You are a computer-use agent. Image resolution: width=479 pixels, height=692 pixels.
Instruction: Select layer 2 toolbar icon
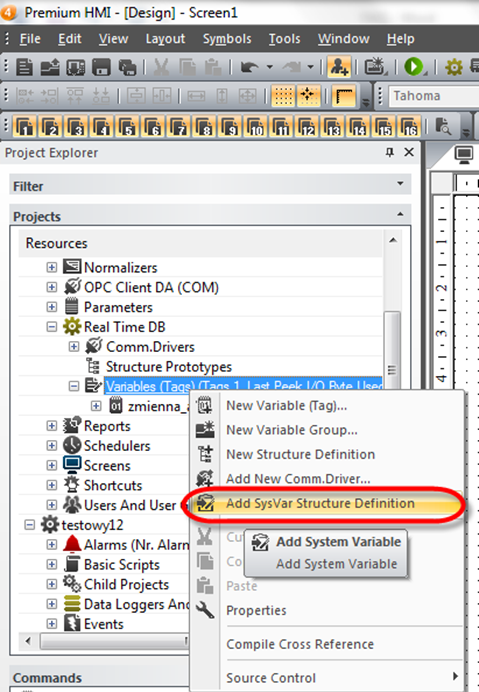pos(50,126)
